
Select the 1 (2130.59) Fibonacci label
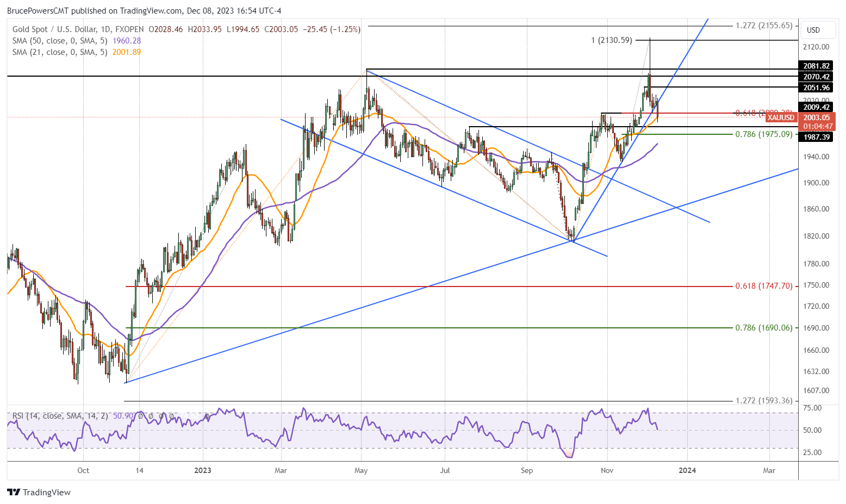coord(612,40)
